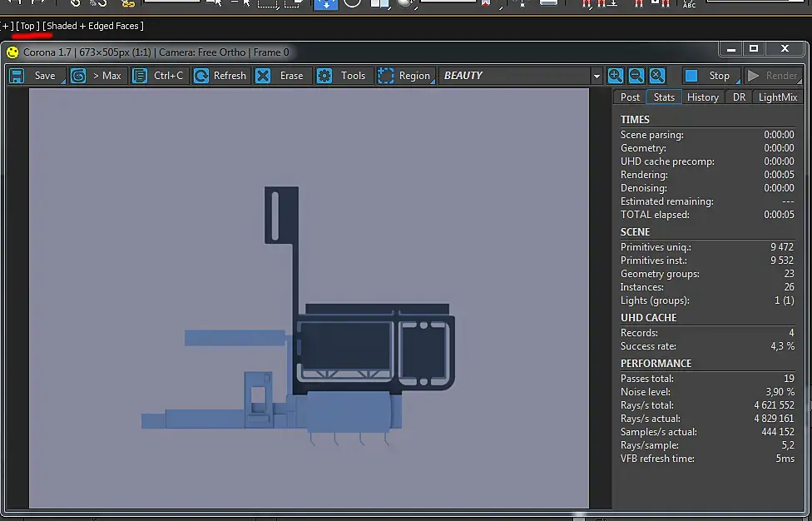
Task: Zoom in on the render view
Action: (615, 76)
